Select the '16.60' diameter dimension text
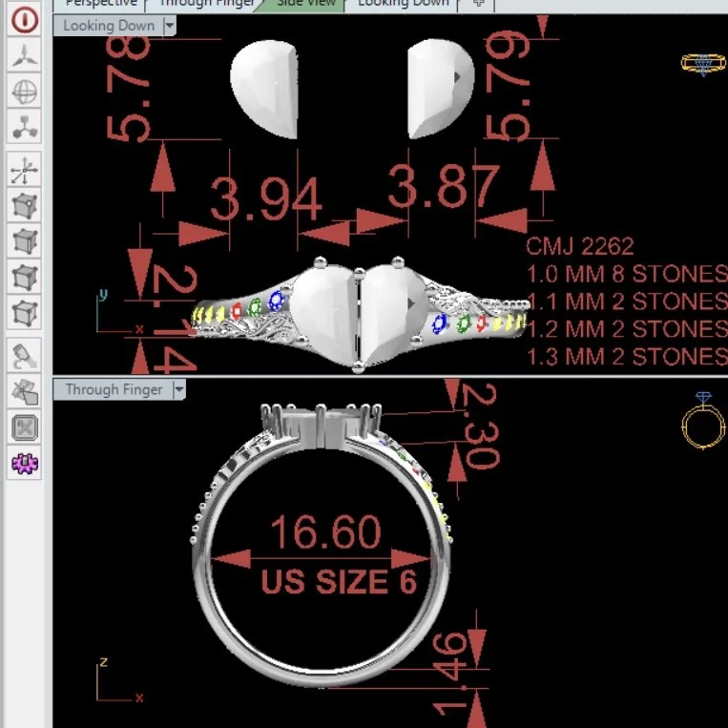 (x=326, y=532)
